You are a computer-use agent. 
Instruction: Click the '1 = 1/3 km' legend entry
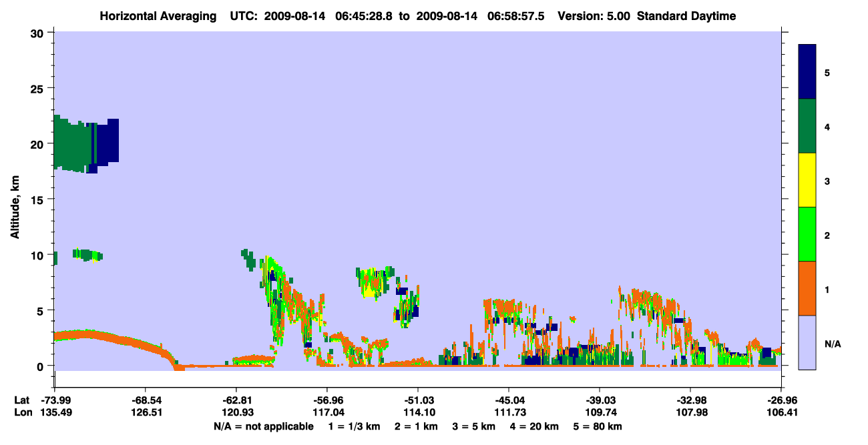[355, 426]
